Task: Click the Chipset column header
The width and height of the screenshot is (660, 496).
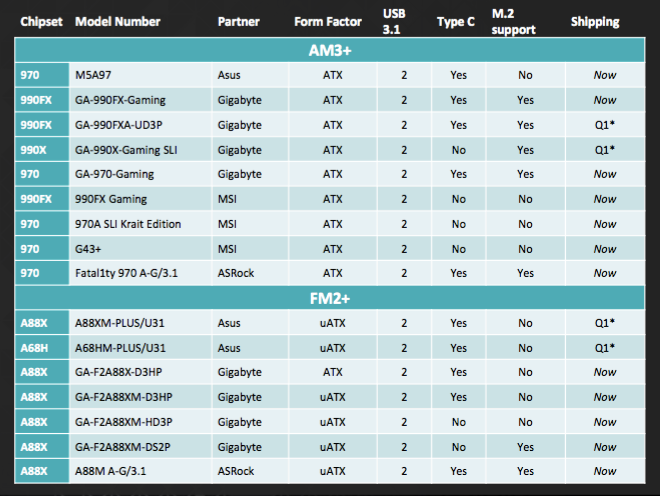Action: click(x=40, y=22)
